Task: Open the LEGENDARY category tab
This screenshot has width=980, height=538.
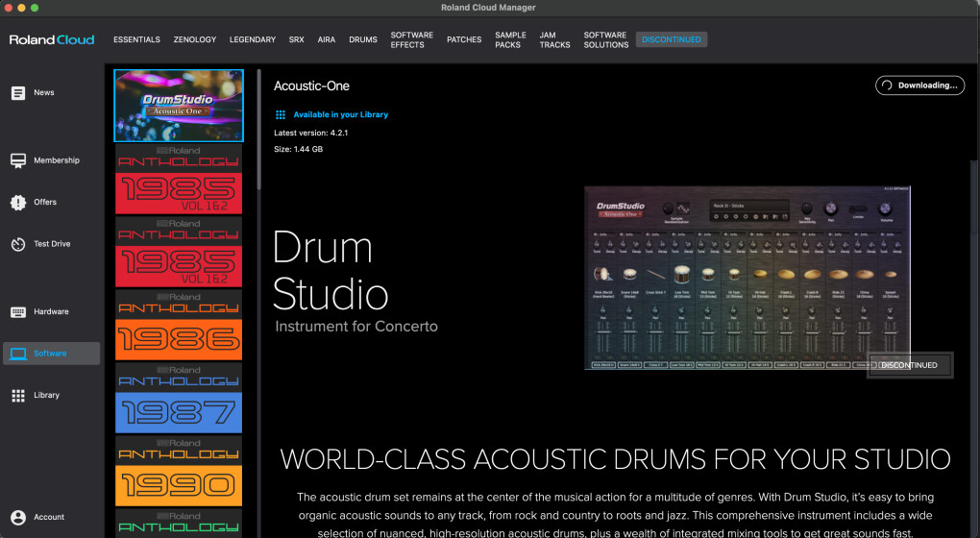Action: (253, 39)
